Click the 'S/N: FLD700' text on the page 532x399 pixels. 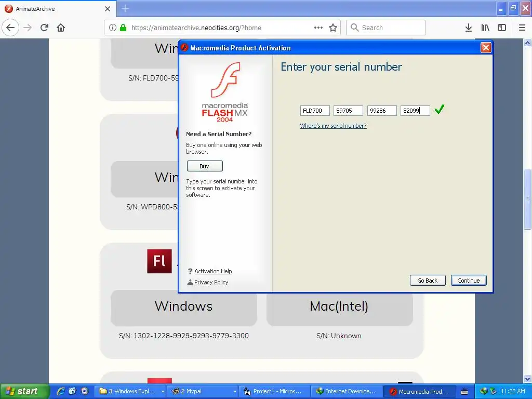click(153, 78)
